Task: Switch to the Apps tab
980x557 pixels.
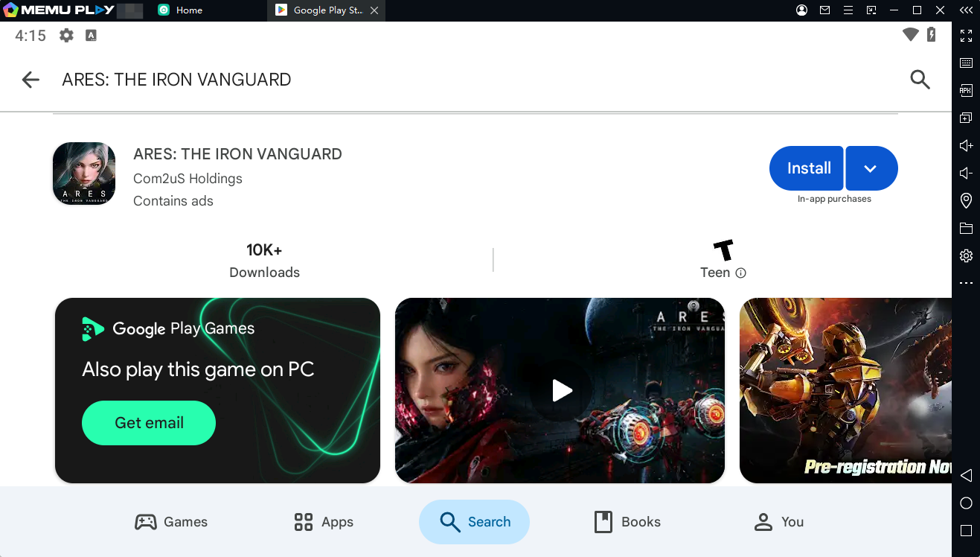Action: [x=324, y=522]
